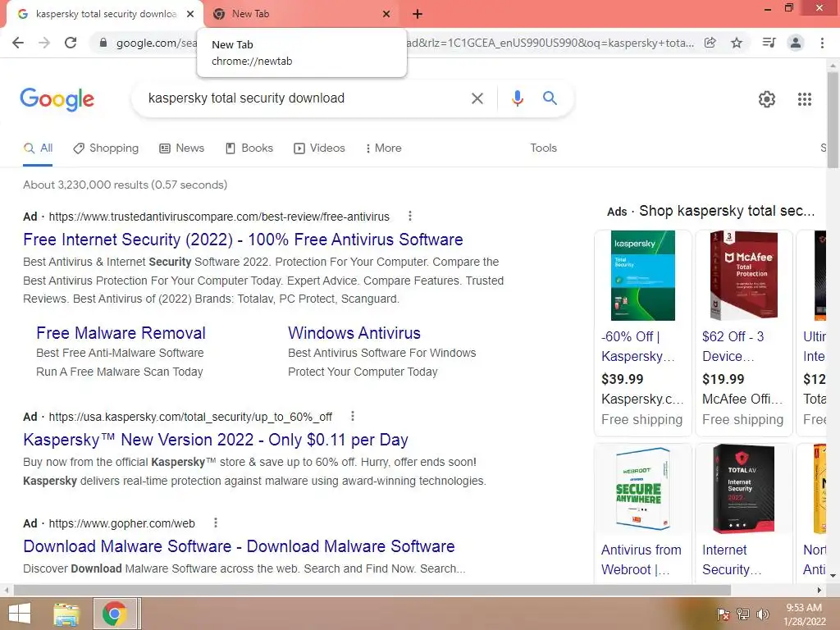Open the Google apps grid

[x=804, y=99]
